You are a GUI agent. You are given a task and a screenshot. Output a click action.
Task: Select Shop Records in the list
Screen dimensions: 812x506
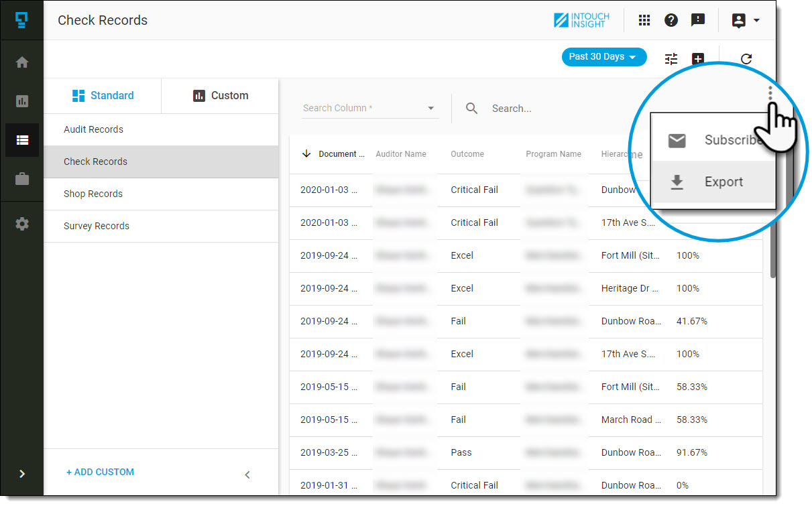(x=93, y=194)
